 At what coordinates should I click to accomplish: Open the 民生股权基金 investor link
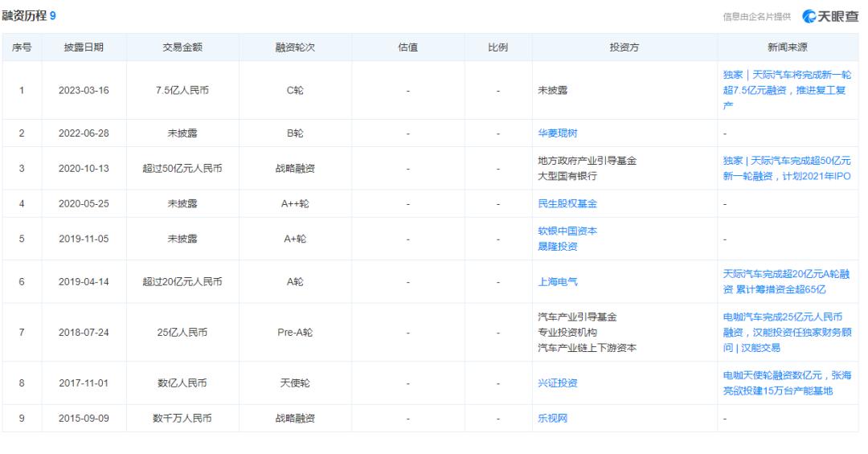[x=567, y=204]
